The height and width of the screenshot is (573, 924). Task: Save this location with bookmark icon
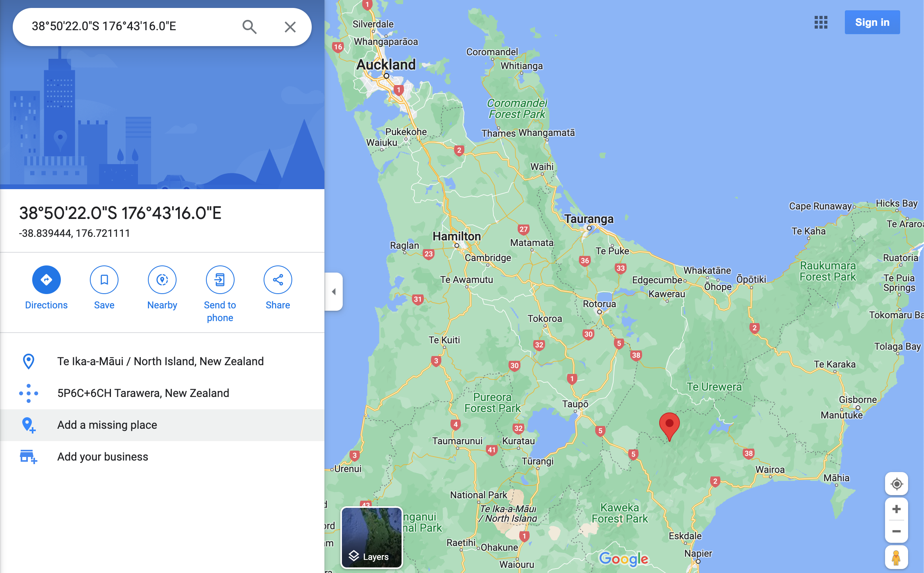click(x=104, y=280)
